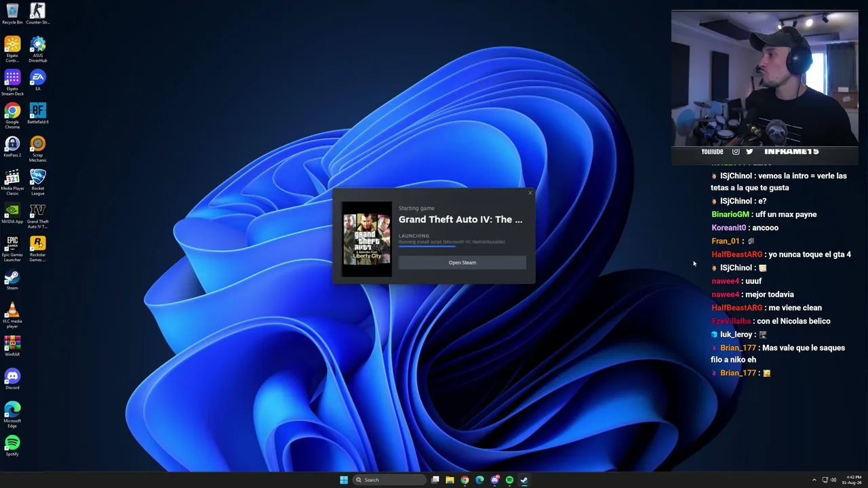Switch to Chrome on the taskbar
This screenshot has height=488, width=868.
[x=465, y=480]
